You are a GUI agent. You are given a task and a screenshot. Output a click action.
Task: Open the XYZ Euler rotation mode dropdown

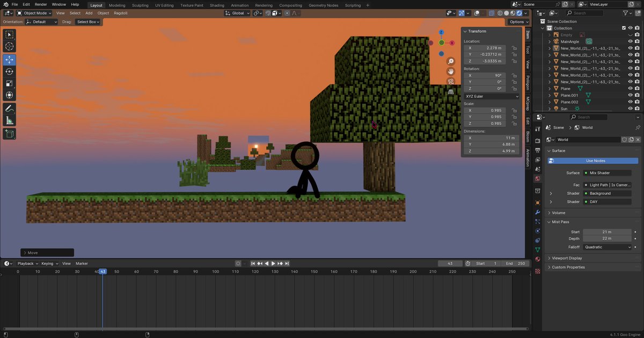tap(492, 96)
